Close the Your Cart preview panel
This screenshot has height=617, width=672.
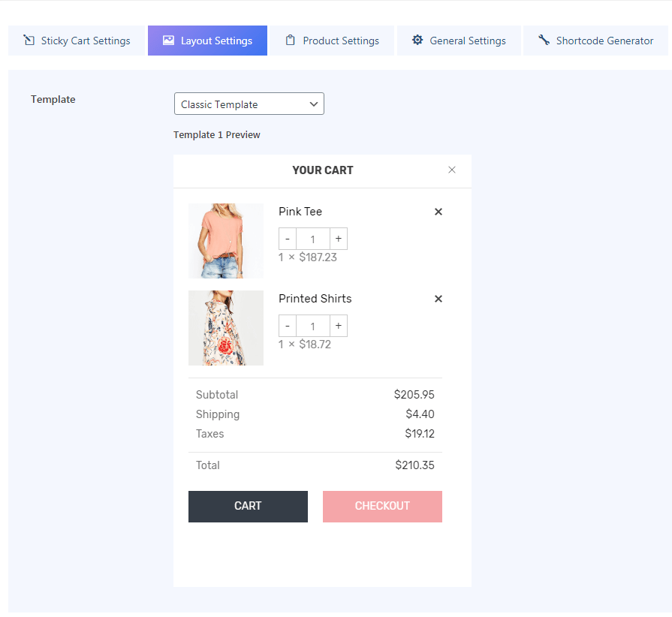tap(452, 170)
